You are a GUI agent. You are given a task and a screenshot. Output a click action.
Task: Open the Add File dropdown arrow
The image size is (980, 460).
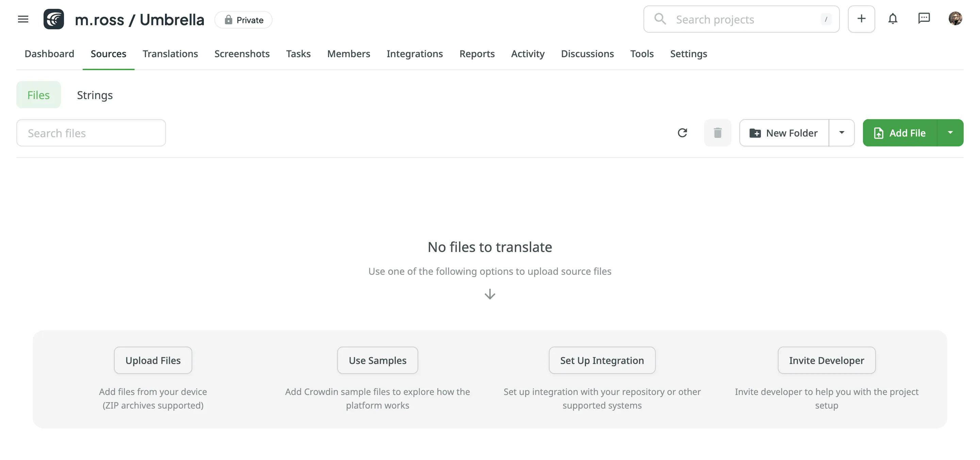951,132
